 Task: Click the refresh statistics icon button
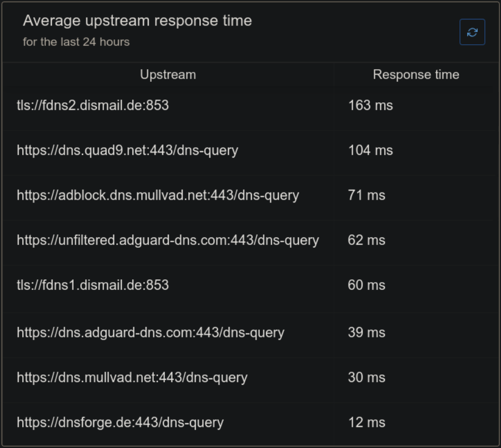click(472, 33)
